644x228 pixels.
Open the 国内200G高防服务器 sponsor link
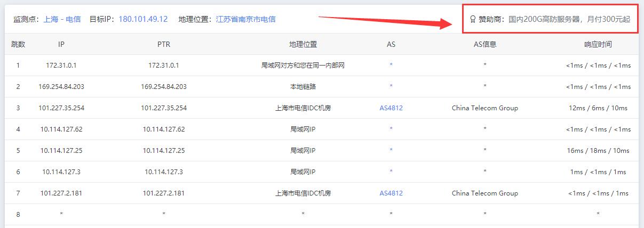(569, 19)
